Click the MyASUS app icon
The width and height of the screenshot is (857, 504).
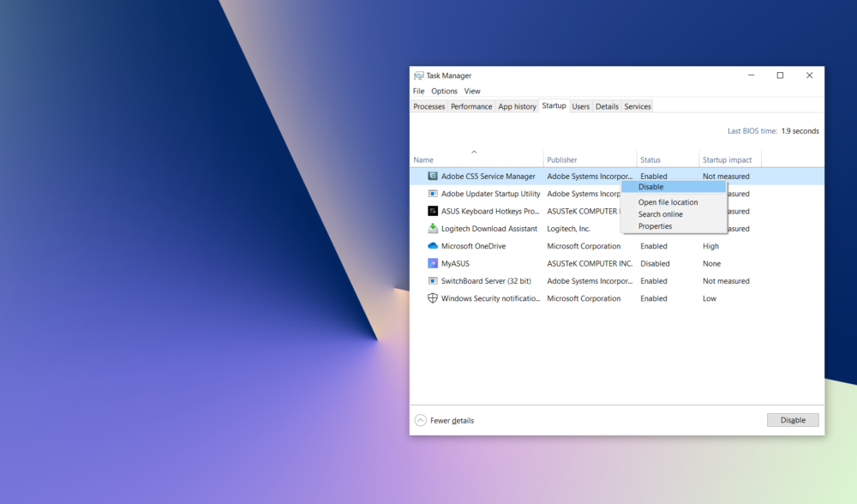[x=432, y=263]
